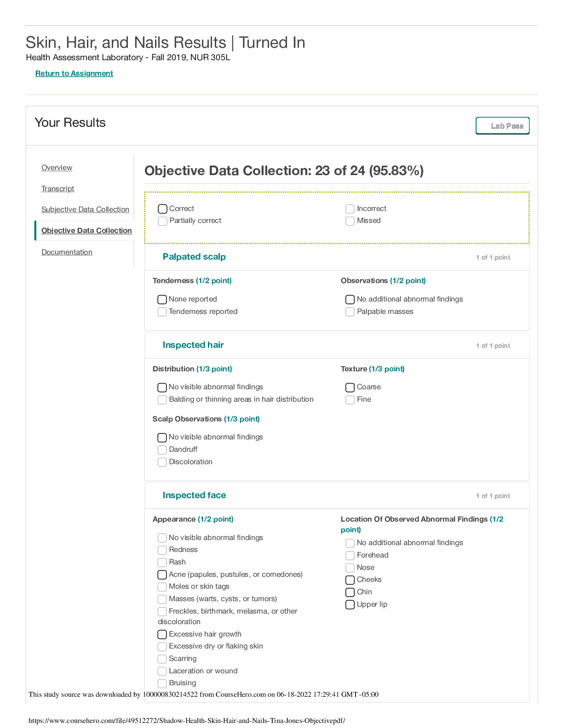Go to the Transcript section
This screenshot has width=563, height=728.
[57, 189]
